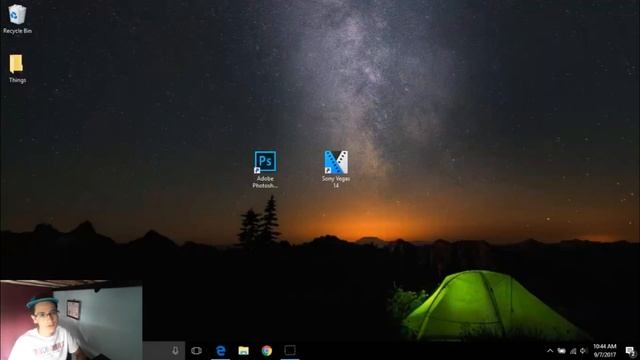Select the Sony Vegas 14 shortcut
The image size is (640, 360).
336,169
